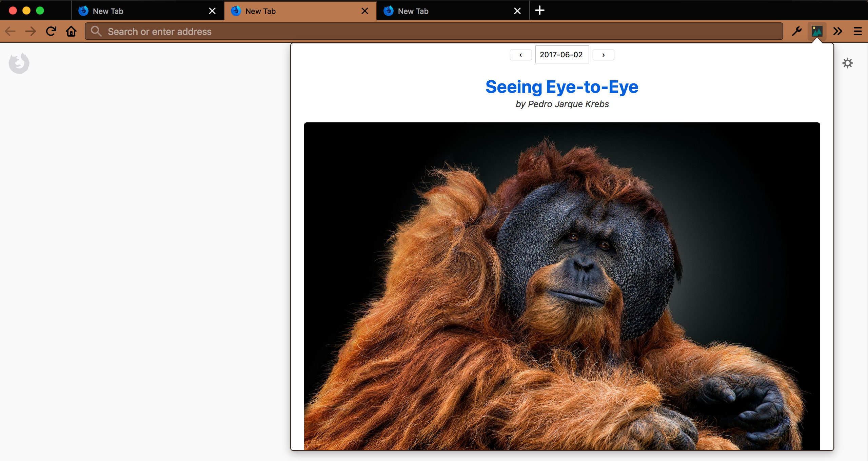
Task: Go to previous day's photo
Action: point(520,55)
